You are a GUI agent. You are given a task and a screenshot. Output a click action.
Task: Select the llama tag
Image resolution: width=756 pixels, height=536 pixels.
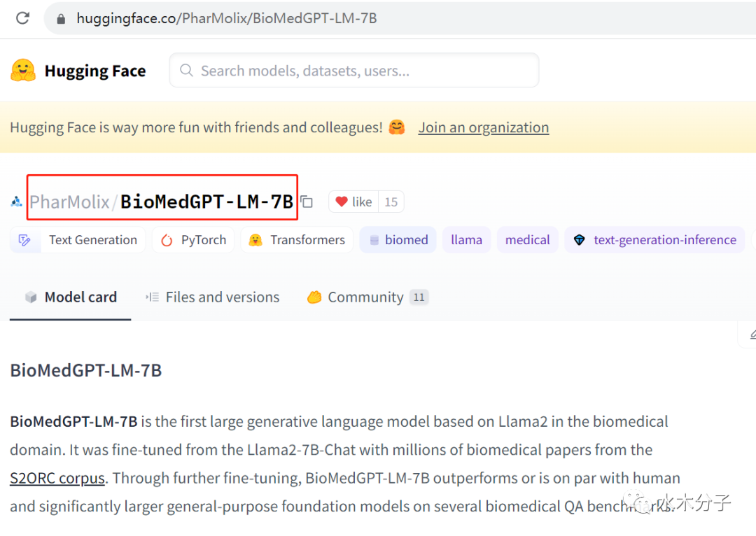click(466, 240)
